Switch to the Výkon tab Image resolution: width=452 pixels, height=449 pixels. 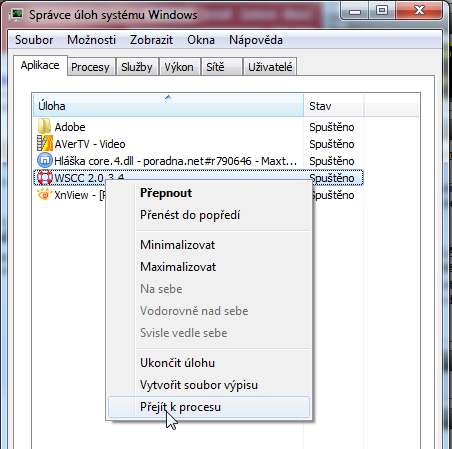point(179,67)
